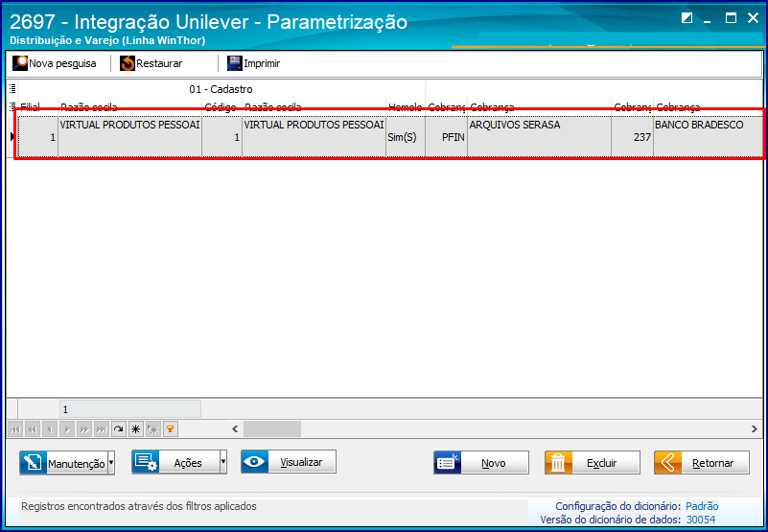Click the trash can icon on Excluir
This screenshot has width=768, height=532.
[558, 462]
